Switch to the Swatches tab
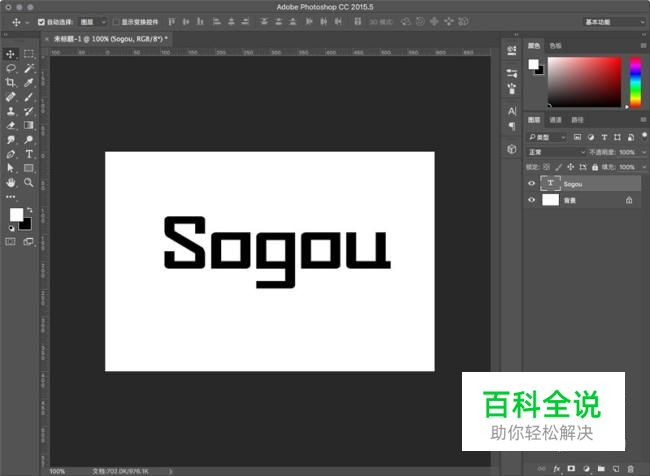 click(555, 46)
